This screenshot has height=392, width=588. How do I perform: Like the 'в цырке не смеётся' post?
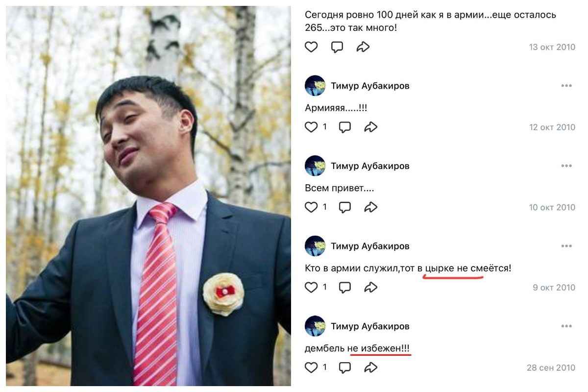(311, 287)
